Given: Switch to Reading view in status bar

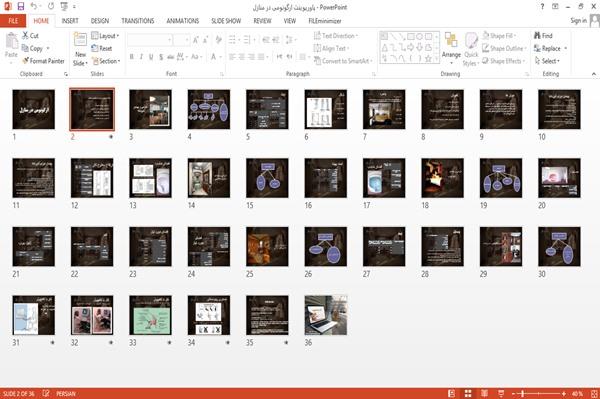Looking at the screenshot, I should tap(484, 393).
